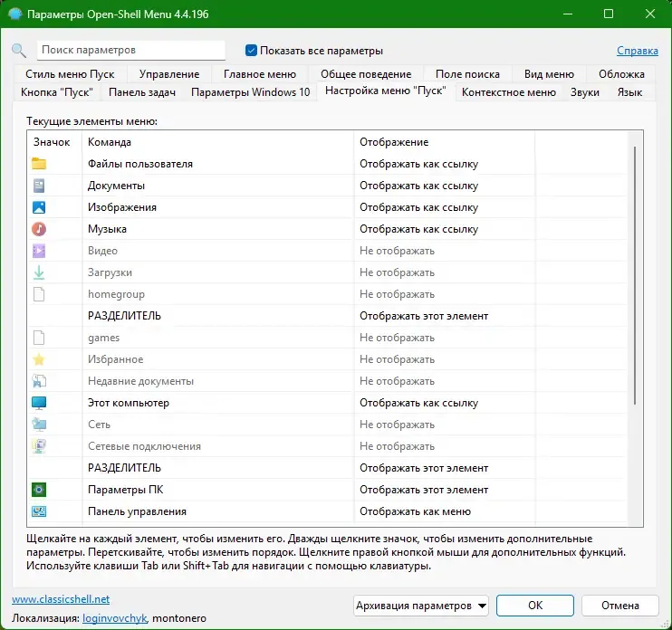The width and height of the screenshot is (672, 630).
Task: Click the Панель управления icon
Action: click(39, 511)
